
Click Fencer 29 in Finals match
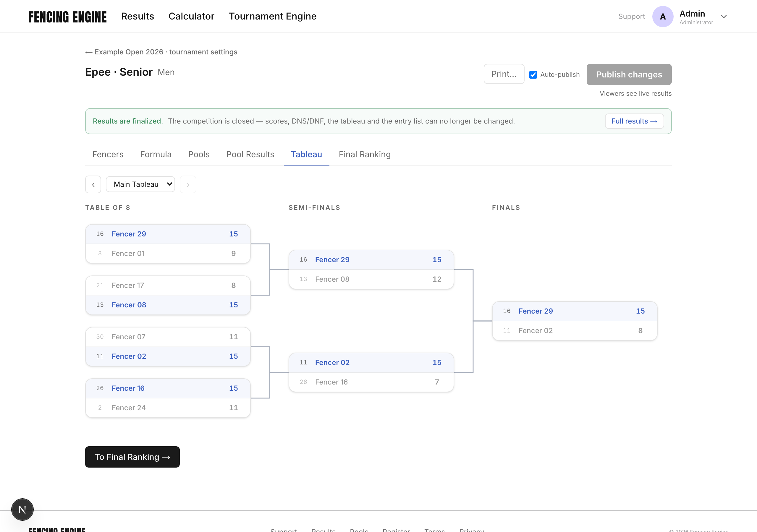(575, 311)
